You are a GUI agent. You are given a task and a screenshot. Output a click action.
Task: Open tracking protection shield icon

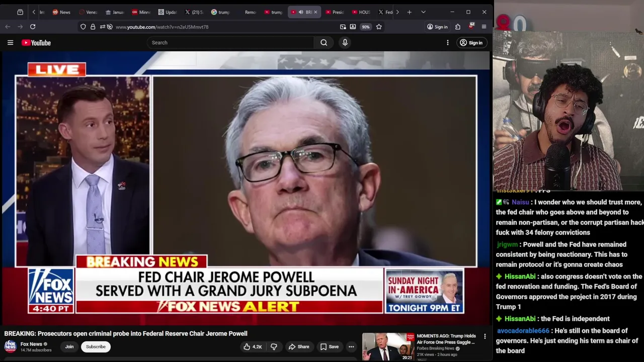coord(83,27)
